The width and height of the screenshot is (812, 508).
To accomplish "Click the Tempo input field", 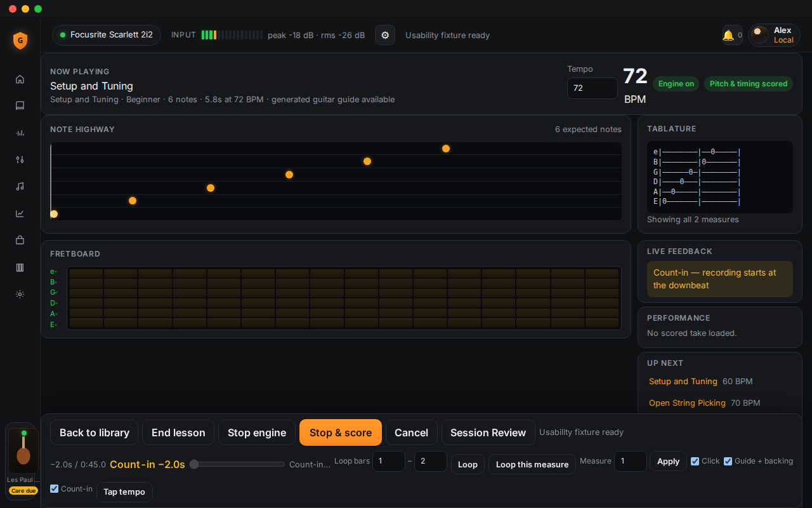I will click(x=592, y=88).
